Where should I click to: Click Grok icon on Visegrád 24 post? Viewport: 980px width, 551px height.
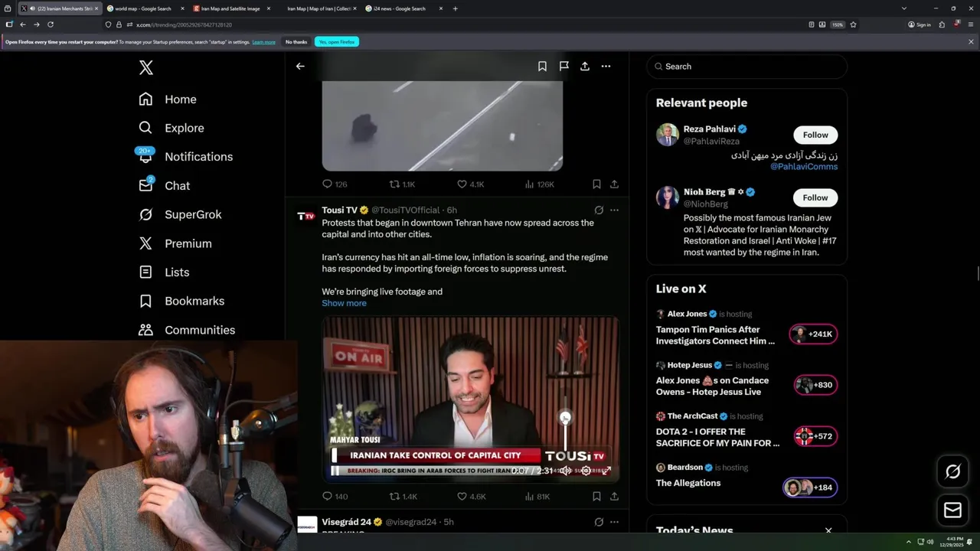599,522
